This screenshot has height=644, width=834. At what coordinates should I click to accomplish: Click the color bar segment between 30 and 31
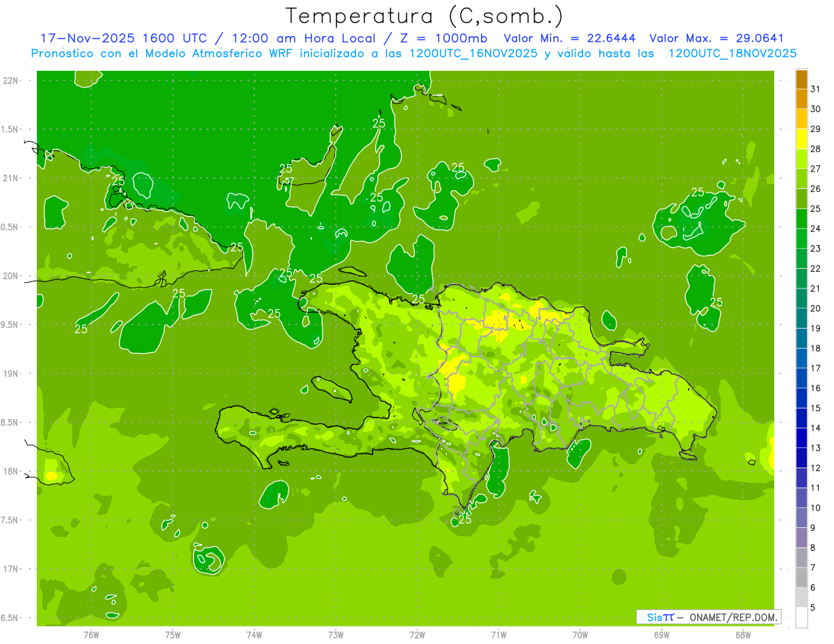coord(801,99)
